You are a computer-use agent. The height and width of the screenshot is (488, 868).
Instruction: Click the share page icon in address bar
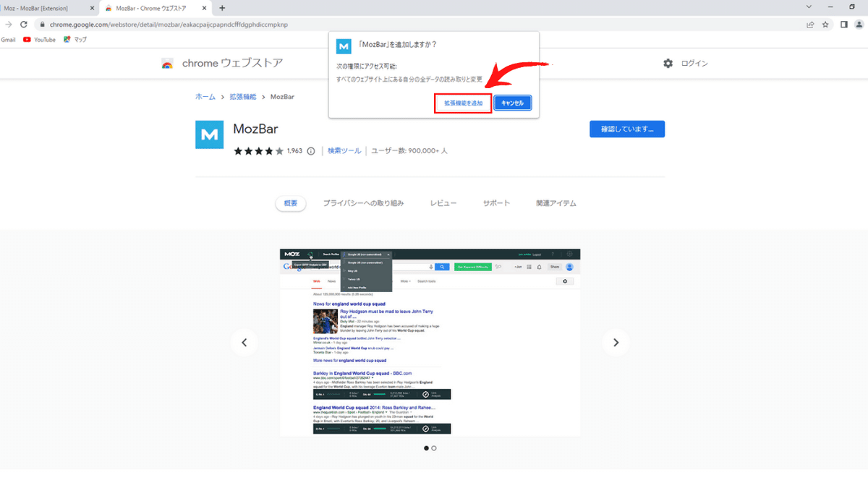[x=810, y=25]
